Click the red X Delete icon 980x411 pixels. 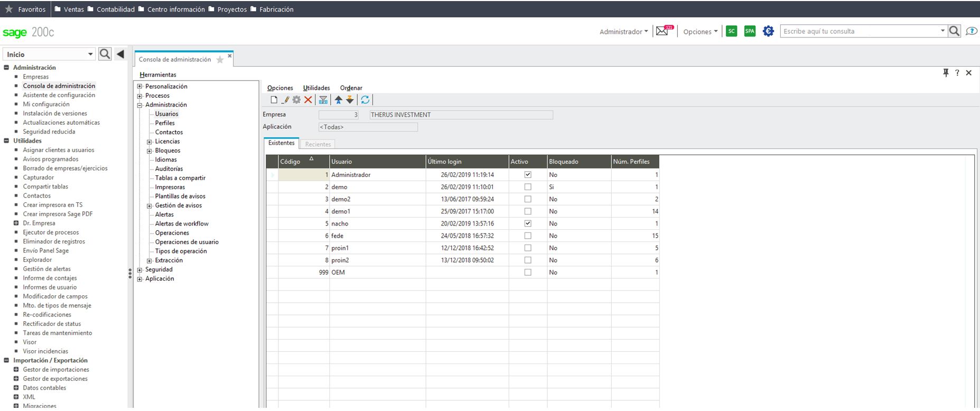[308, 100]
